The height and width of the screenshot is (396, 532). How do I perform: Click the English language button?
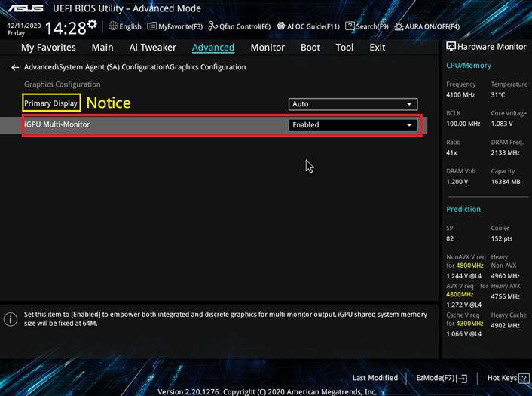point(130,26)
